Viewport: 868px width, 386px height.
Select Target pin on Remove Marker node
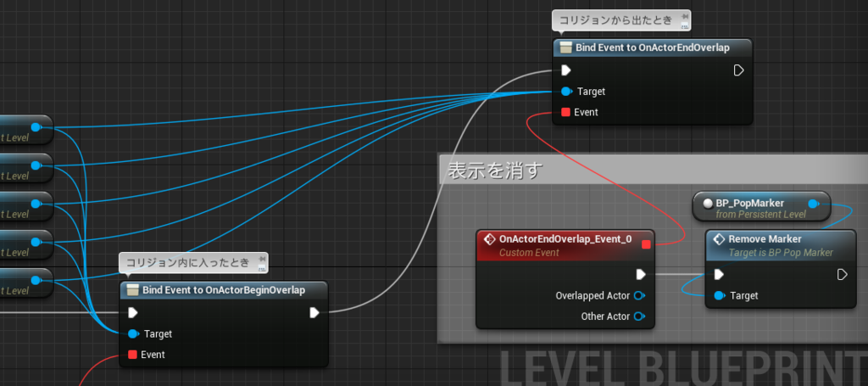click(x=720, y=296)
